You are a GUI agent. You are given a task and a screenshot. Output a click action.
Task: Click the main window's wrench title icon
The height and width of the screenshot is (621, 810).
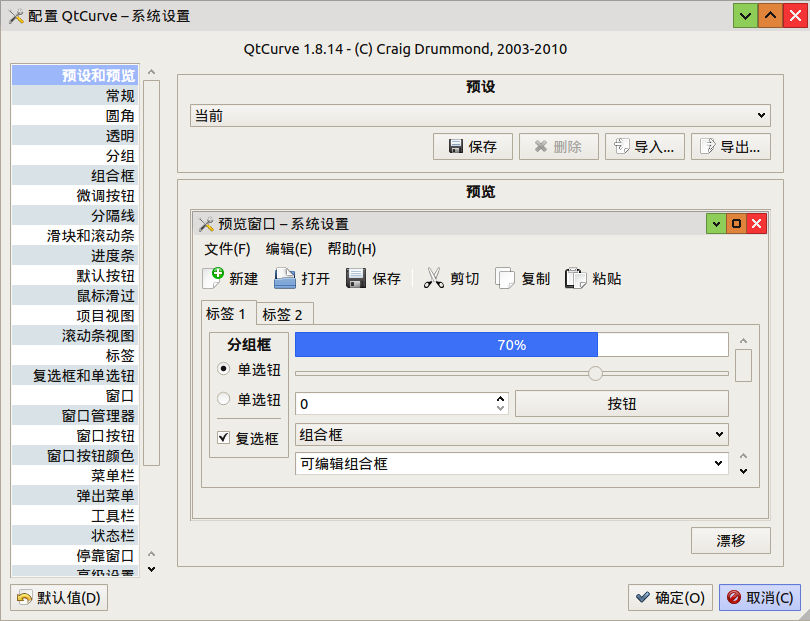tap(16, 16)
